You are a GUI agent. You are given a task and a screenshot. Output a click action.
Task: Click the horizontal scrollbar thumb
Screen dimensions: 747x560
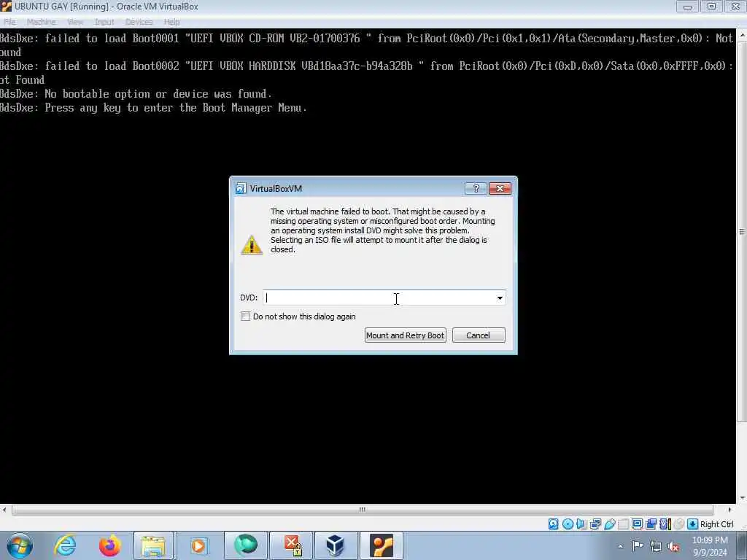pos(362,510)
